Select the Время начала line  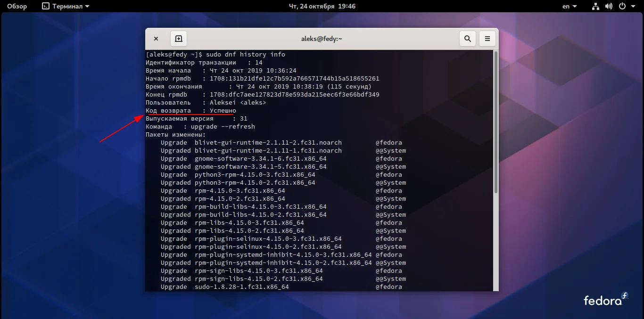[x=221, y=70]
